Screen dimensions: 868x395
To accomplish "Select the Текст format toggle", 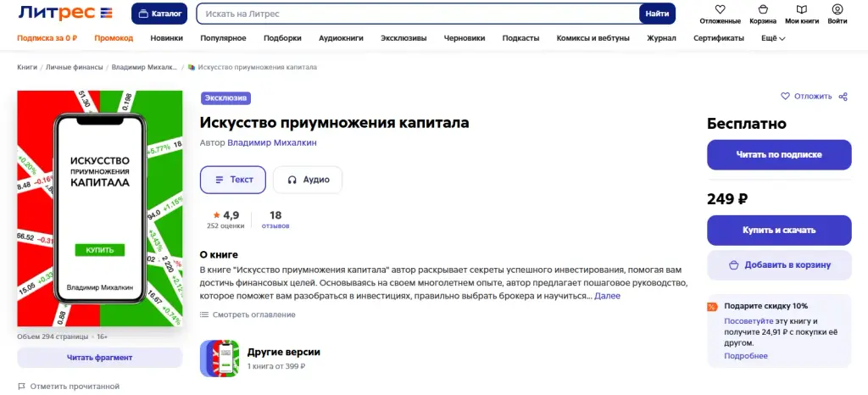I will 233,180.
